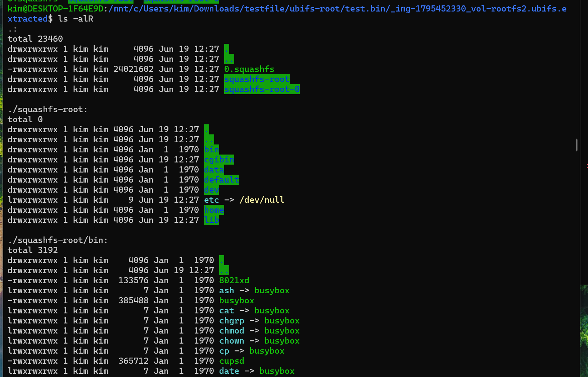Click the 8021xd executable file name
Screen dimensions: 588x377
click(234, 280)
